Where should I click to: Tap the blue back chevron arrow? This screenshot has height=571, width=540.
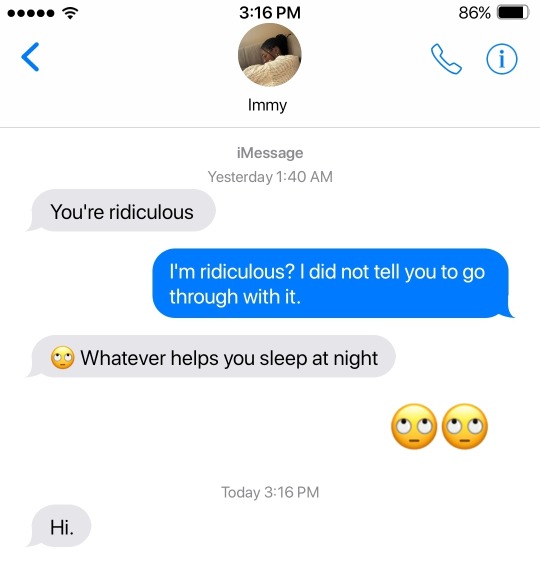tap(30, 57)
